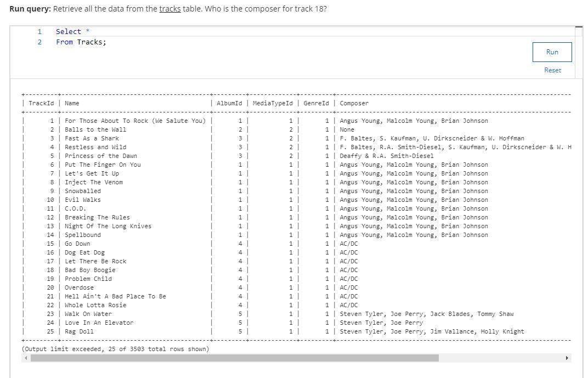Click 'Dog Eat Dog' track name
588x378 pixels.
click(84, 252)
